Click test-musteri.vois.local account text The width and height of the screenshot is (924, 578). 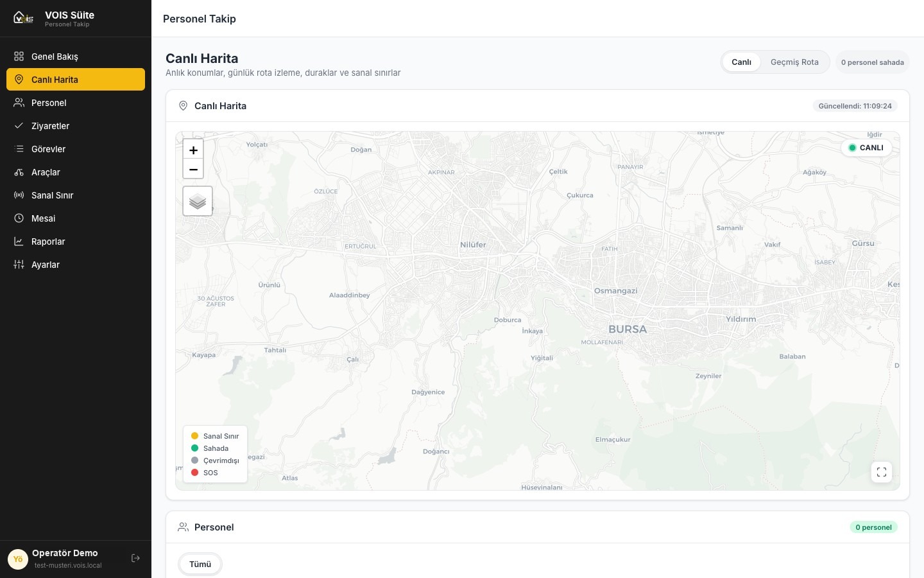68,566
